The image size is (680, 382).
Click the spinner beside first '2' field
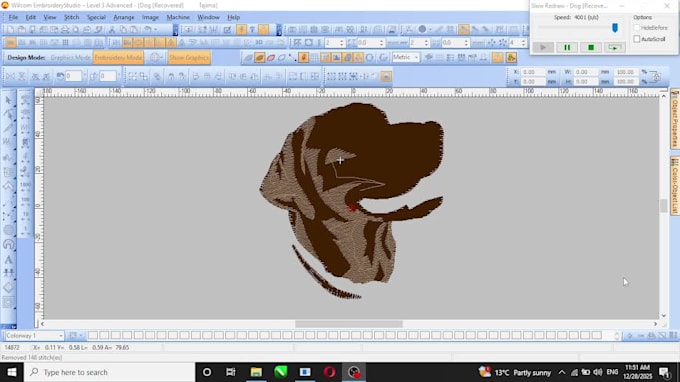click(342, 43)
